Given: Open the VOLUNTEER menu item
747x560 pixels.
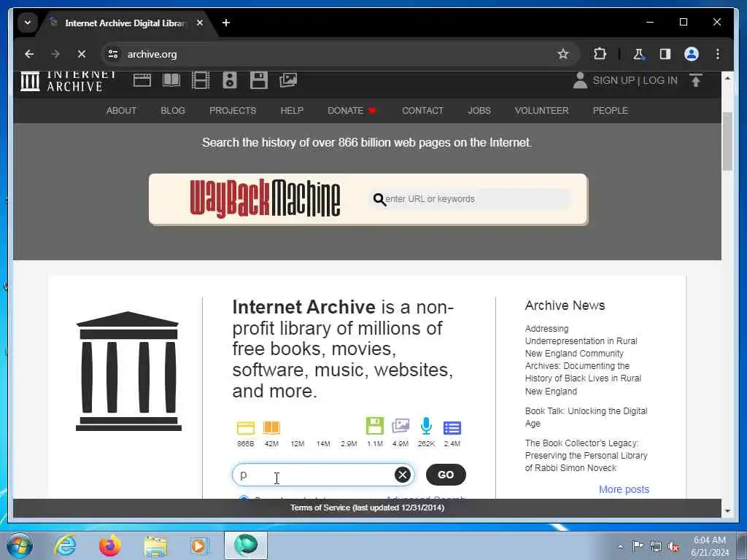Looking at the screenshot, I should click(x=541, y=111).
